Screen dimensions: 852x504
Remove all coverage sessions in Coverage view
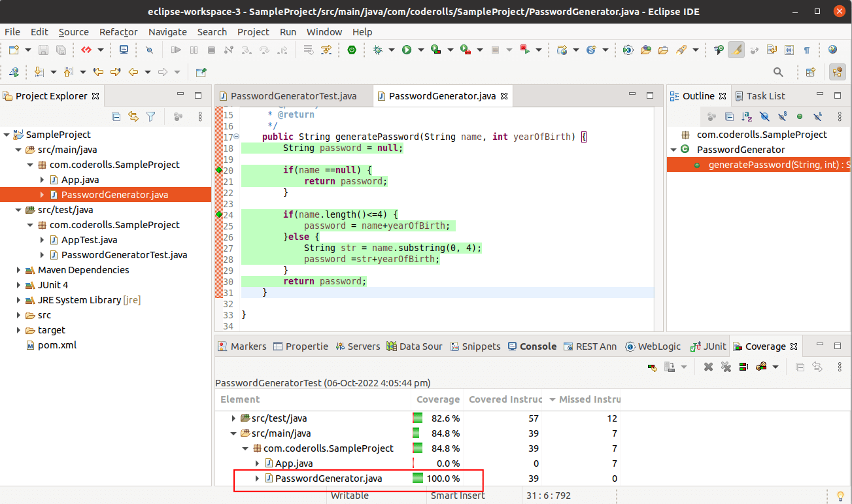pyautogui.click(x=726, y=367)
